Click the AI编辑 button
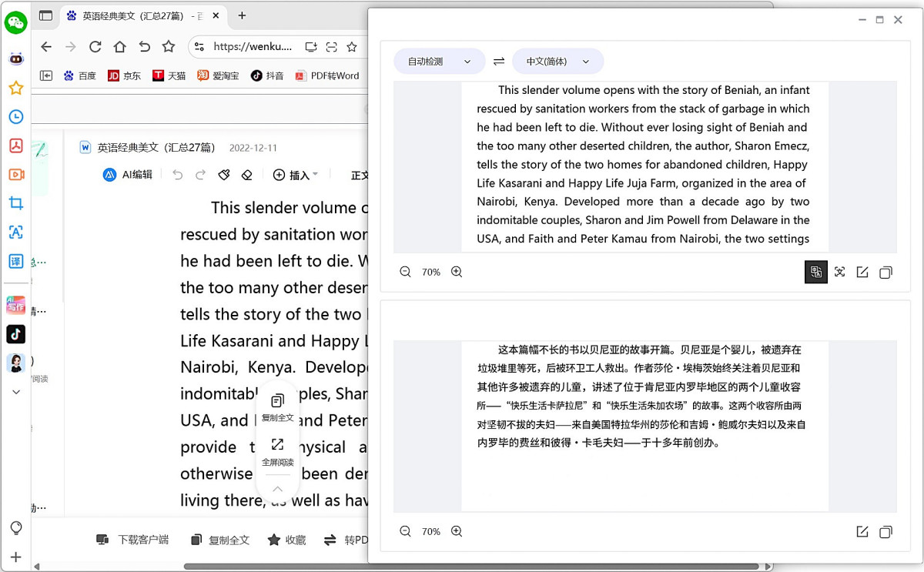 pos(128,175)
